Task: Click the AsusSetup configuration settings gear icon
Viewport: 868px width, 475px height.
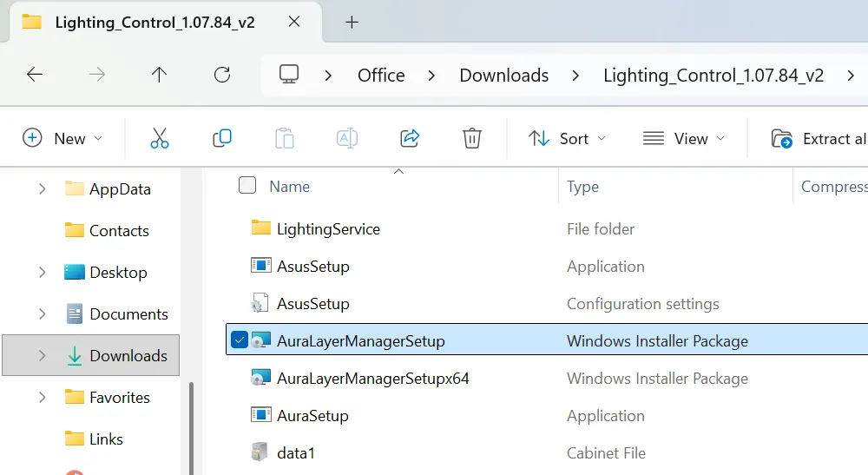Action: (x=260, y=303)
